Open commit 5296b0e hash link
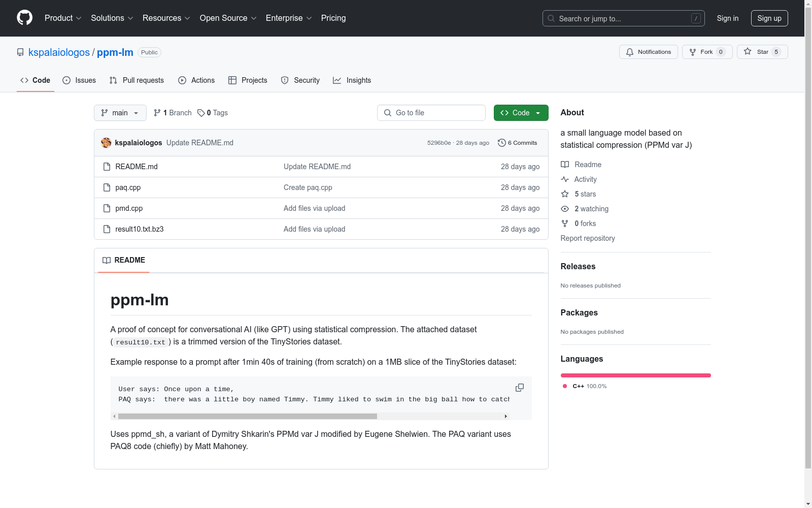 (x=439, y=143)
